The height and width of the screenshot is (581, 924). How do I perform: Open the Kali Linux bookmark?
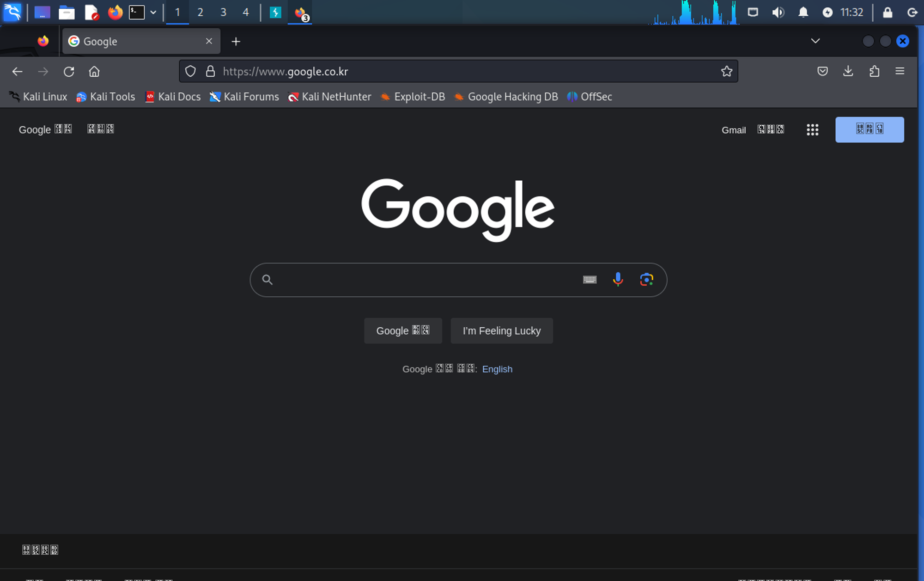pos(38,97)
